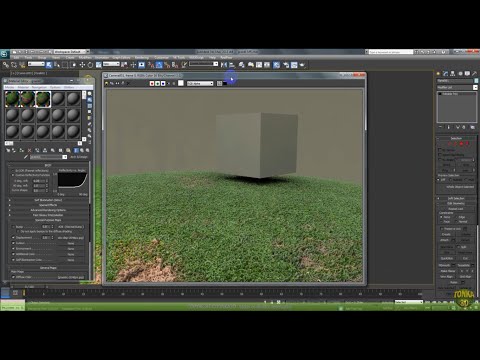This screenshot has width=480, height=360.
Task: Open the Hierarchy tab in command panel
Action: [x=453, y=73]
